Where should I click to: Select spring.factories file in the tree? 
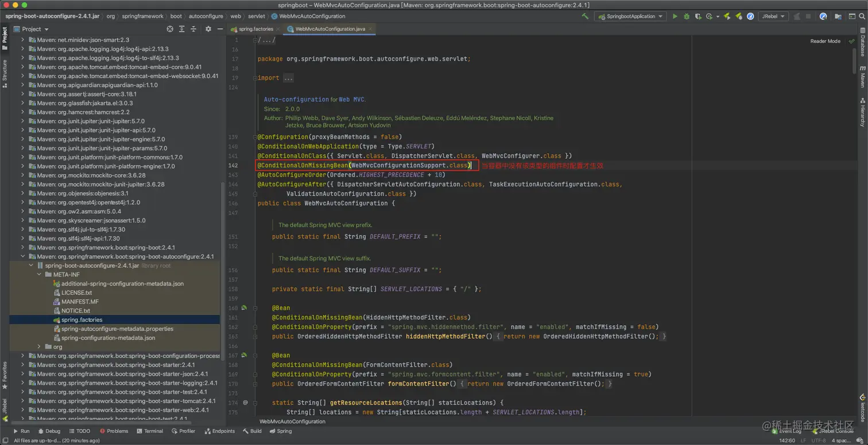(x=82, y=319)
